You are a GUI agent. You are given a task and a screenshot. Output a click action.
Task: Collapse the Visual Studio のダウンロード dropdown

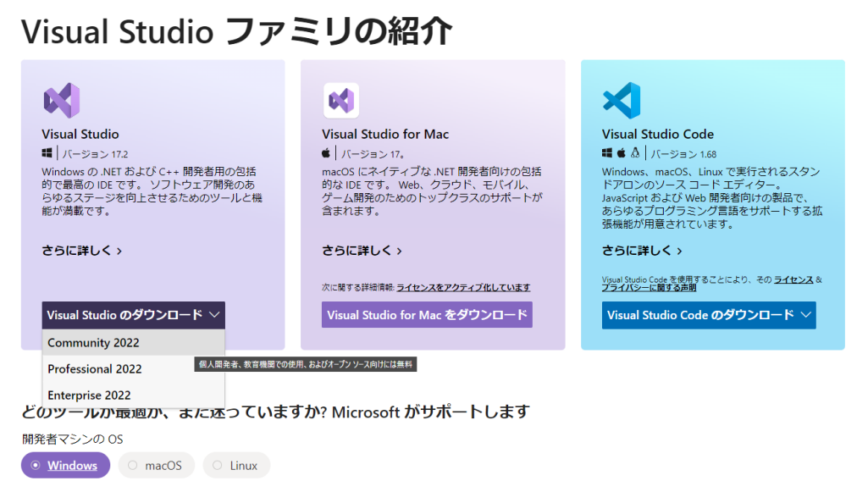[134, 315]
